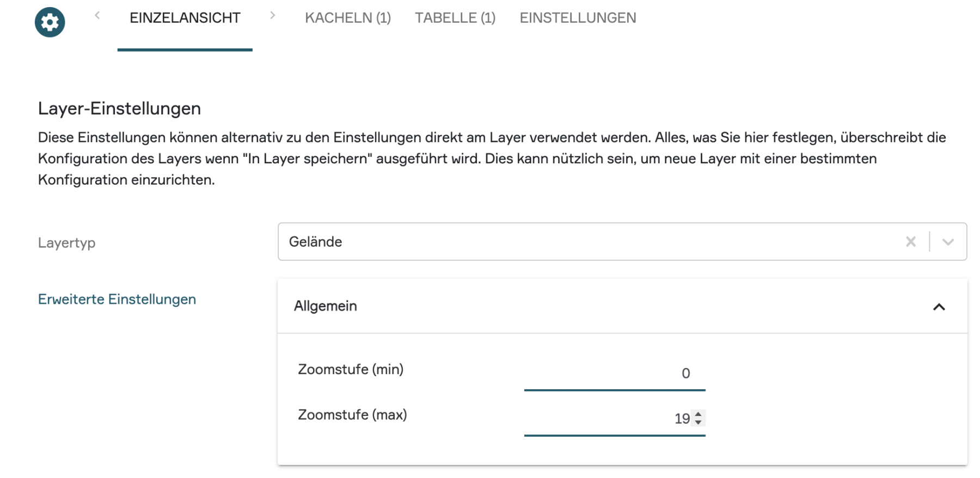Click the Erweiterte Einstellungen link
The image size is (980, 478).
117,299
